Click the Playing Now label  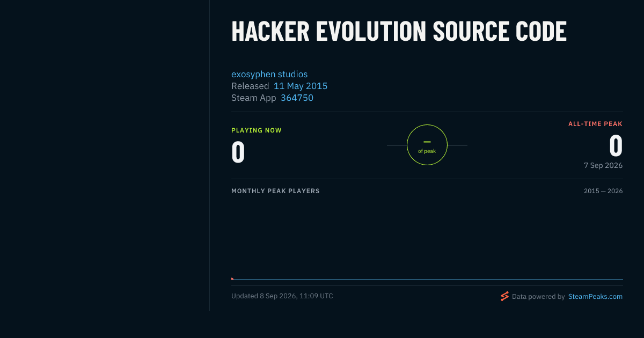tap(257, 130)
